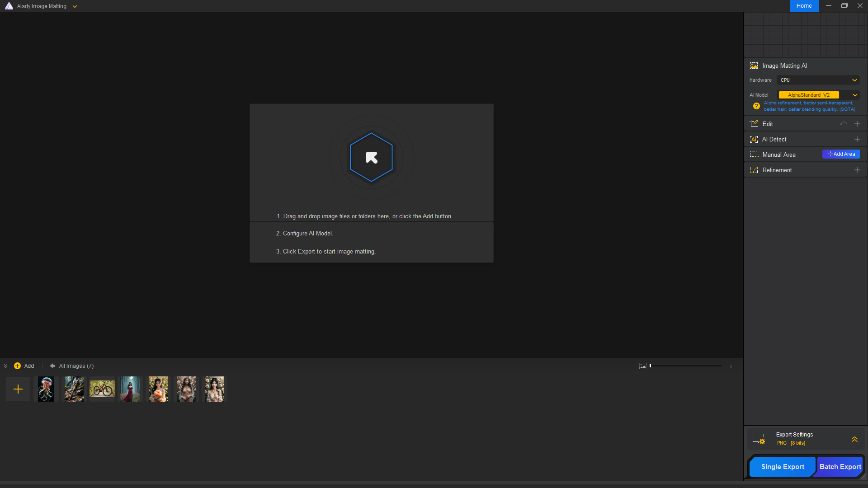Click the large add-image tile
This screenshot has height=488, width=868.
pyautogui.click(x=18, y=389)
